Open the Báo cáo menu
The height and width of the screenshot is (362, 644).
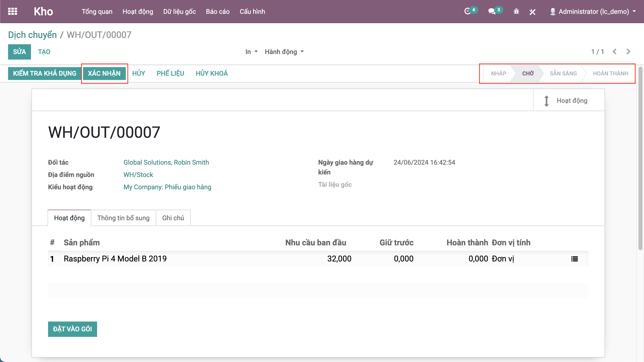218,12
